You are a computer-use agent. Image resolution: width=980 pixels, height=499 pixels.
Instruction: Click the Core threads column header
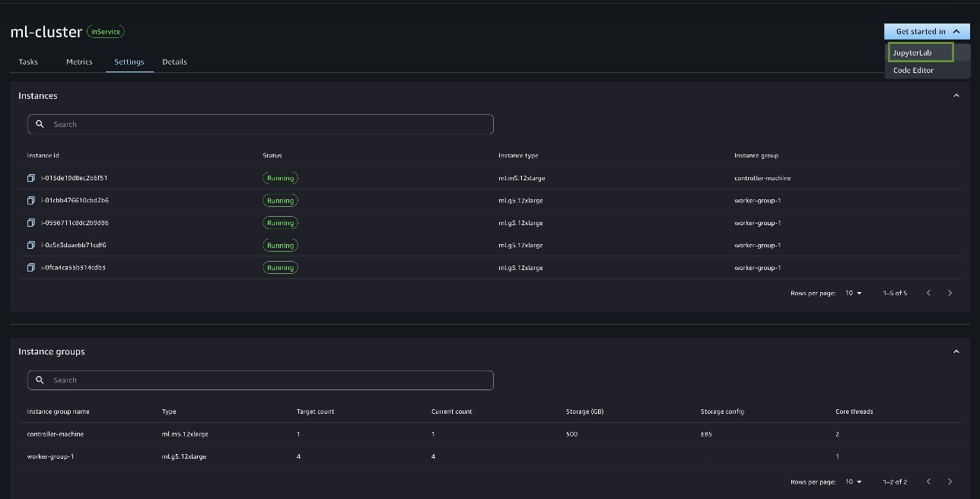click(x=854, y=412)
